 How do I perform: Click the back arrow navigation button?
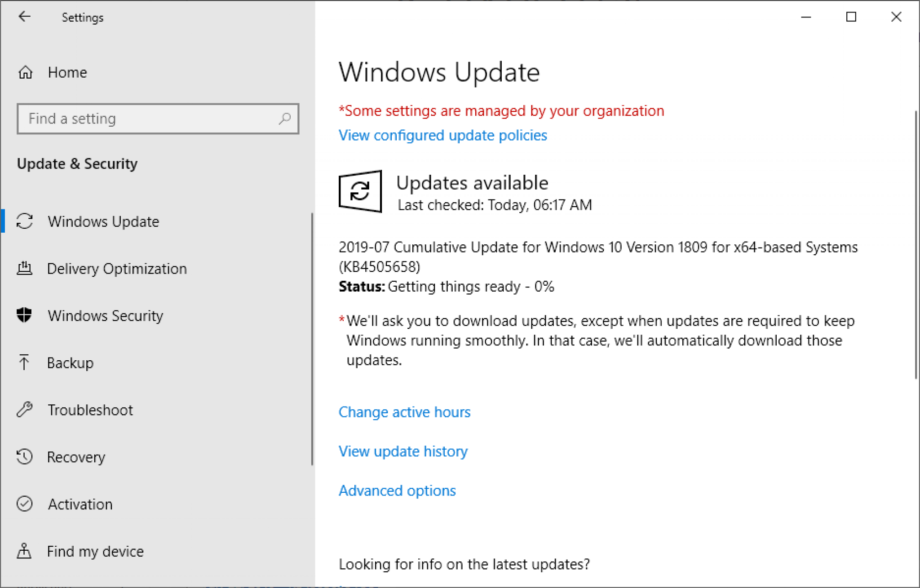pyautogui.click(x=24, y=18)
